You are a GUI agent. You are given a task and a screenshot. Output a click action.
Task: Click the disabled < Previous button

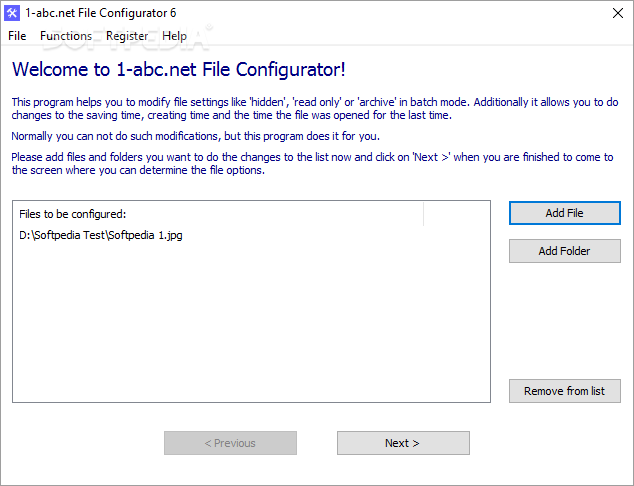pyautogui.click(x=230, y=443)
